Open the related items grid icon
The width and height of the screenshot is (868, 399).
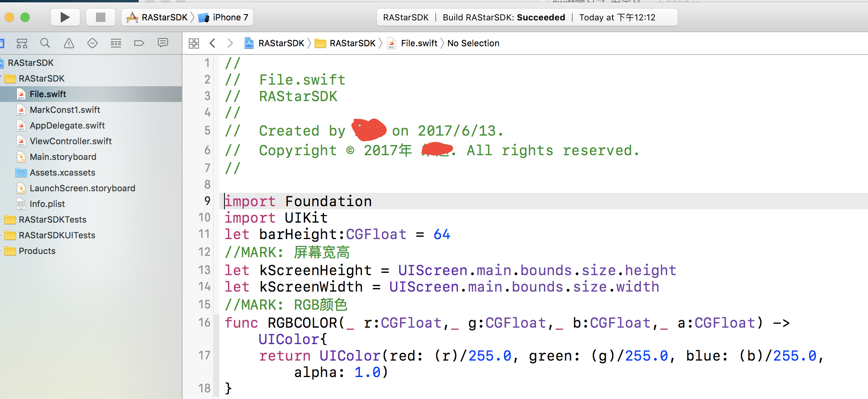194,43
